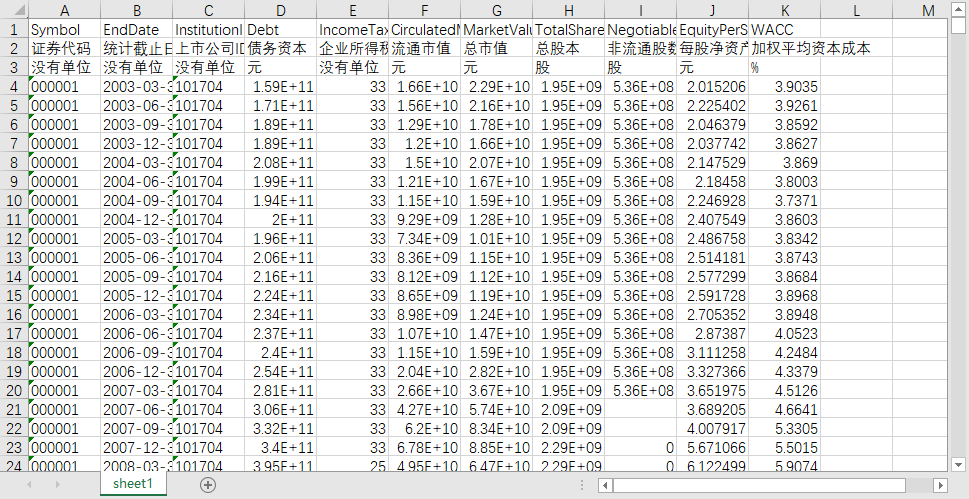
Task: Click WACC value 4.6641
Action: coord(785,409)
